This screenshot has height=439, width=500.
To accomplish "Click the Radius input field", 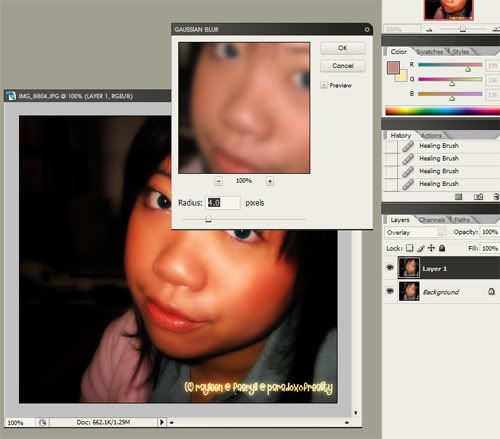I will tap(223, 203).
